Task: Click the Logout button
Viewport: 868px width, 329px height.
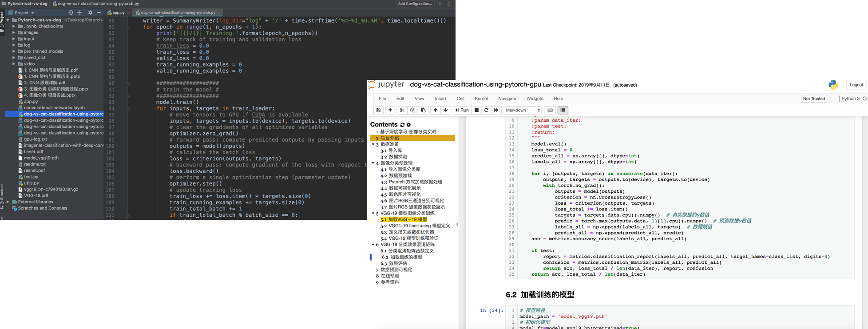Action: click(x=856, y=85)
